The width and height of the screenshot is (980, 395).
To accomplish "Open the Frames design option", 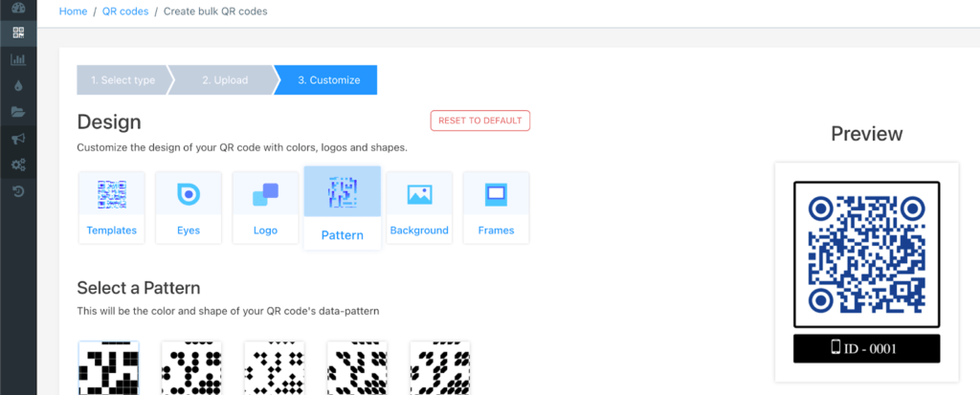I will 497,208.
